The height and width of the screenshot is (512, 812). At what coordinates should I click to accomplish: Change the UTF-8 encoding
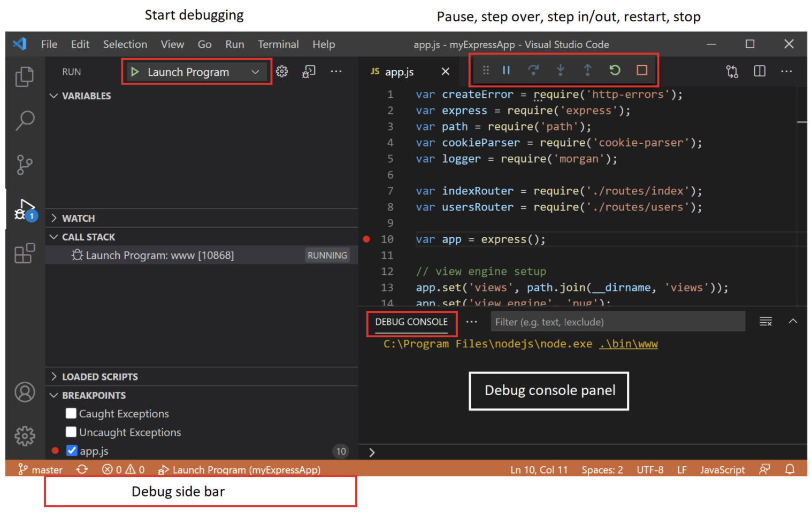(650, 469)
